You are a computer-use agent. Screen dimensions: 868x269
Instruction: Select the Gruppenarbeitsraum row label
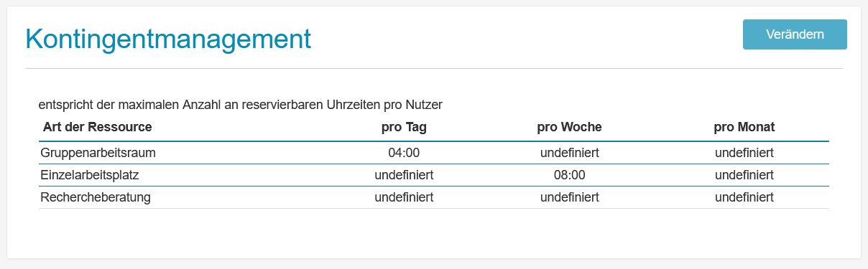pyautogui.click(x=98, y=153)
